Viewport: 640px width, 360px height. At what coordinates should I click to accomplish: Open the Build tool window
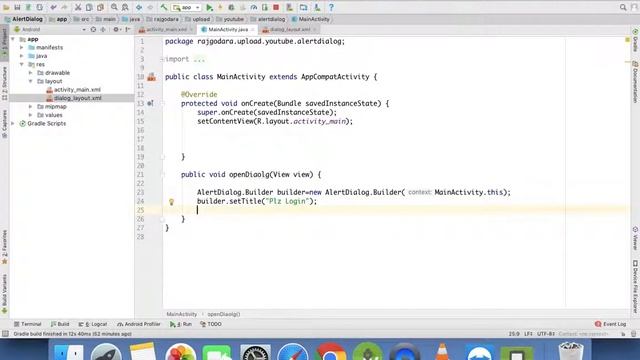60,324
